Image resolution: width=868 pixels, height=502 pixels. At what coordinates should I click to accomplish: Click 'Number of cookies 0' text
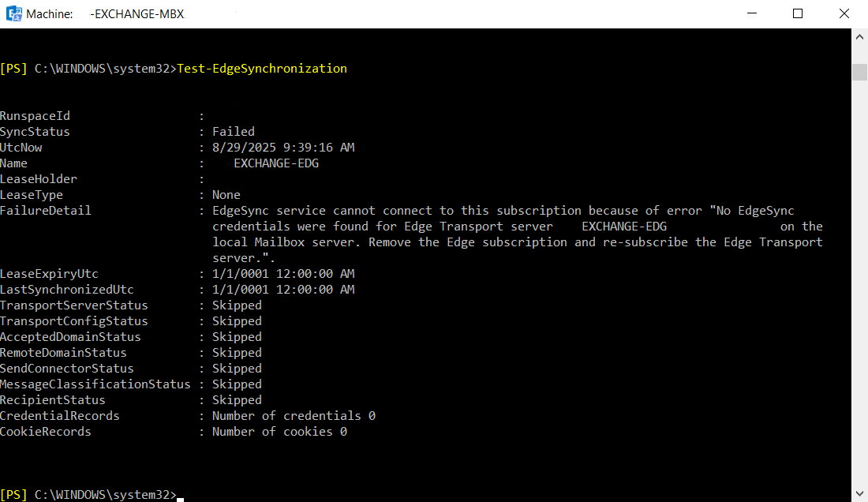tap(279, 432)
